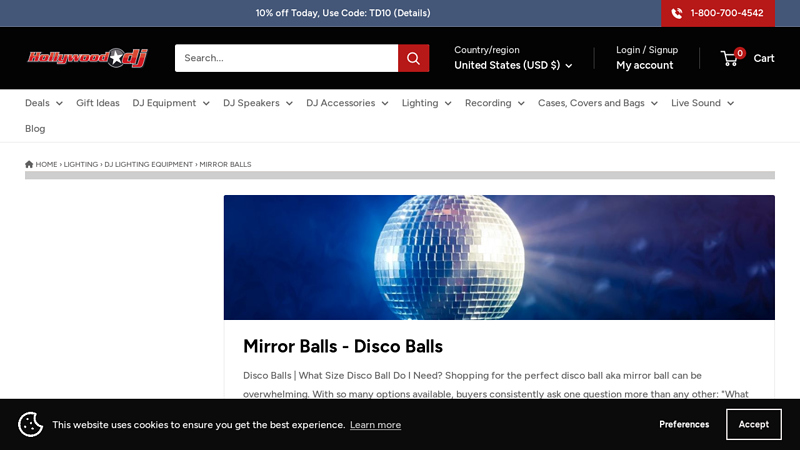
Task: Expand the DJ Equipment menu
Action: (171, 103)
